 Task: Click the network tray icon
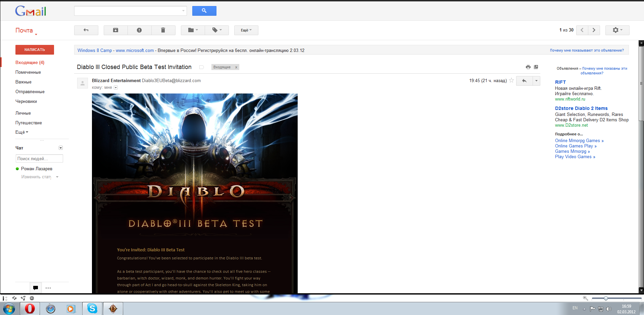point(601,309)
